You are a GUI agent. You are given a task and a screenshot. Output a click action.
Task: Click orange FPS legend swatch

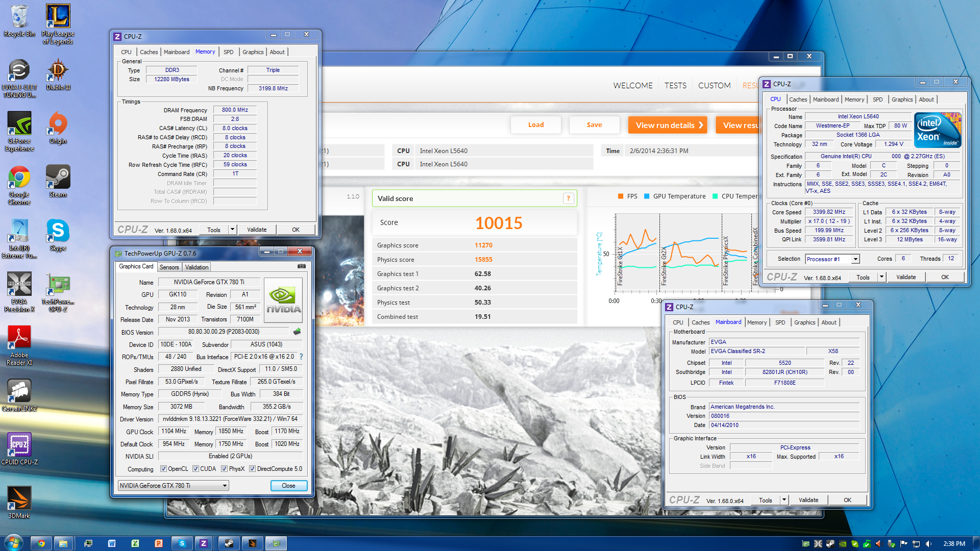coord(621,196)
